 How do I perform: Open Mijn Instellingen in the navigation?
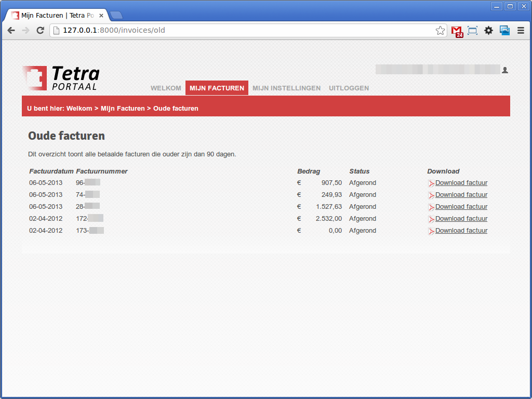[286, 88]
